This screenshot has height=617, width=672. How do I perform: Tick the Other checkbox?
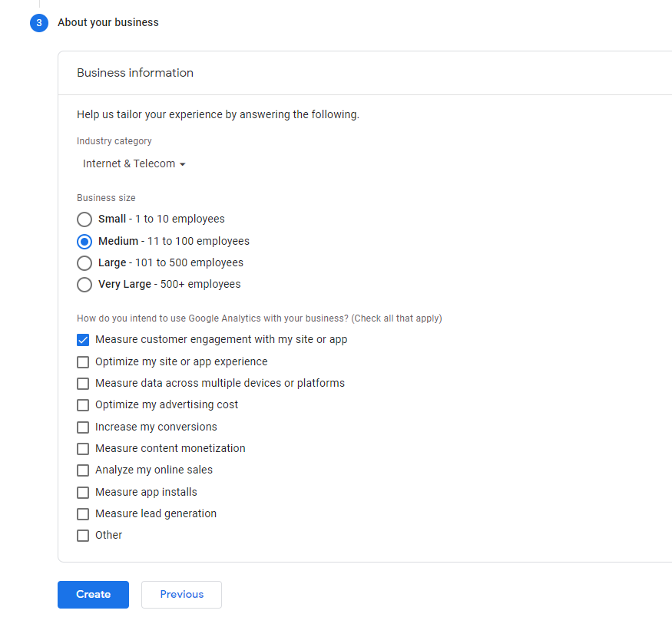click(x=83, y=536)
